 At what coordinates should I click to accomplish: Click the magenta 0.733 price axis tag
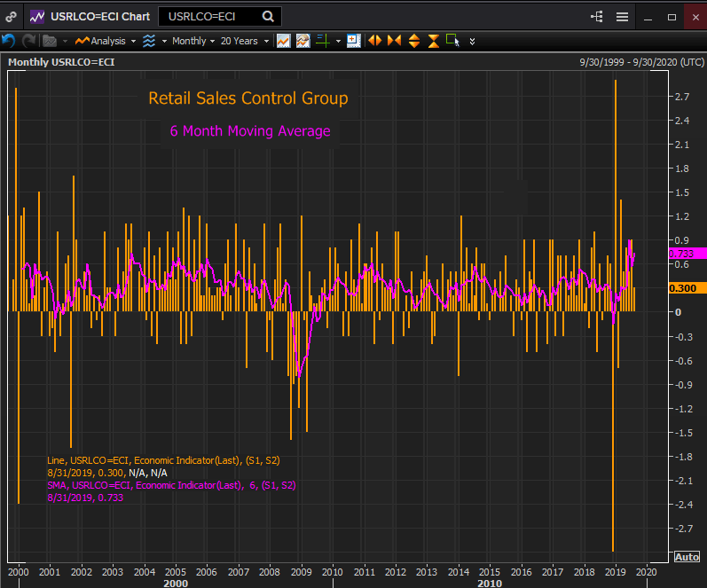[x=687, y=254]
